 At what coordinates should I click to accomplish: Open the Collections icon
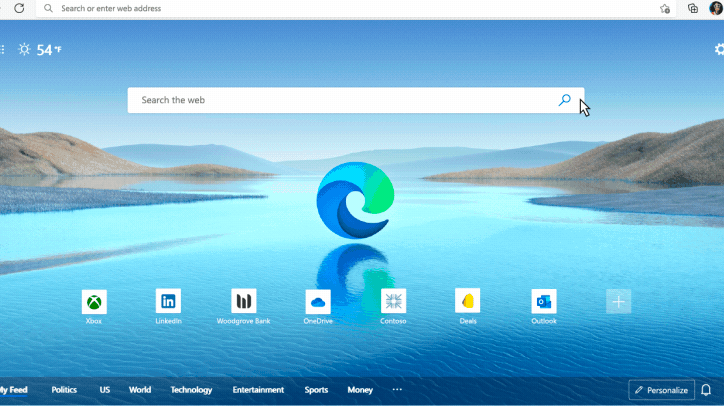(x=693, y=8)
